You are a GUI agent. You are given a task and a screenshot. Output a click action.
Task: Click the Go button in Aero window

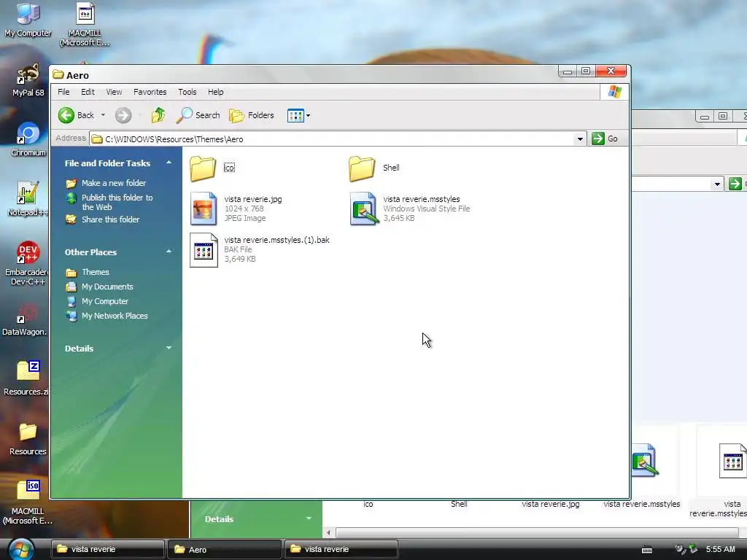(605, 139)
